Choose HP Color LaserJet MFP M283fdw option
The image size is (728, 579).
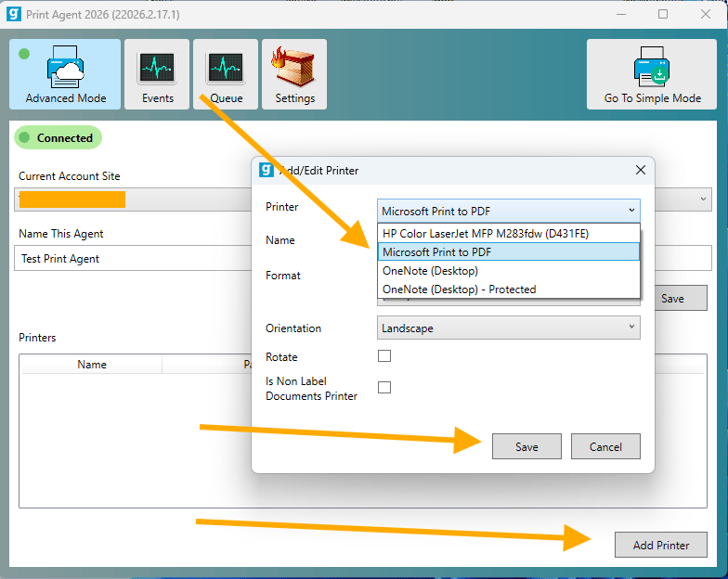(x=509, y=234)
